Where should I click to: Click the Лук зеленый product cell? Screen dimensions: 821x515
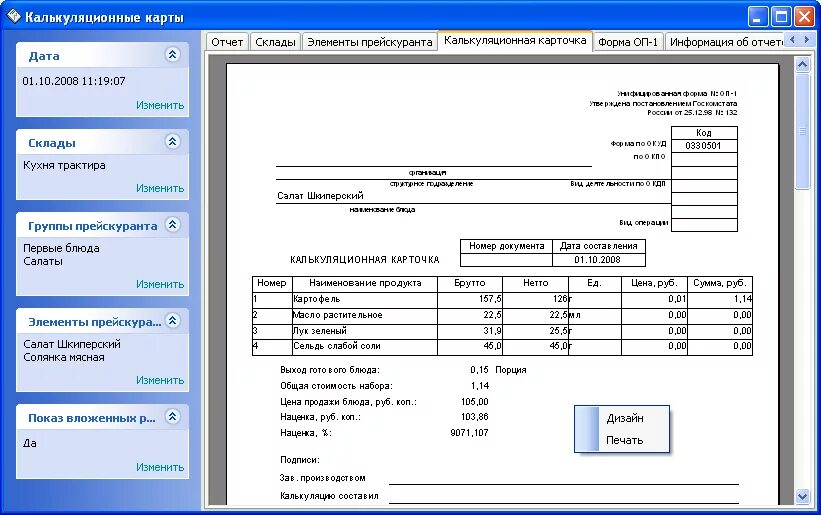pos(364,331)
